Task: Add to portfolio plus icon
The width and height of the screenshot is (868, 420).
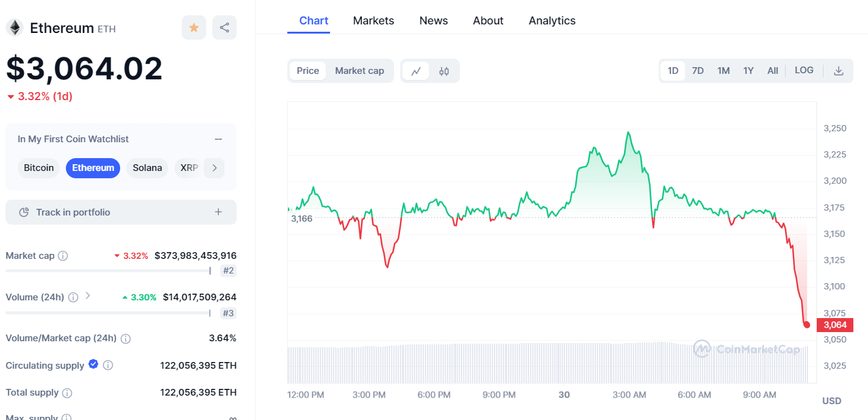Action: pyautogui.click(x=218, y=212)
